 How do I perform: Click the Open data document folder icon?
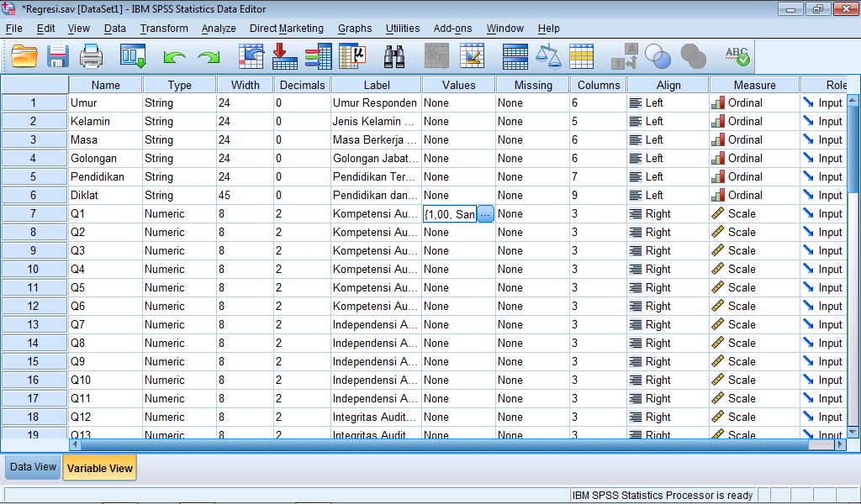(24, 56)
